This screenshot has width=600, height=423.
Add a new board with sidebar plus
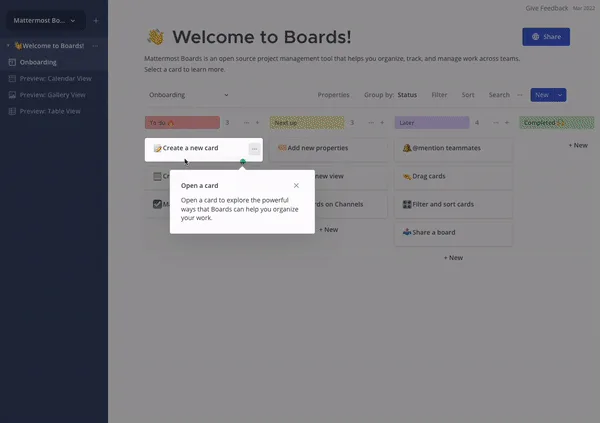(96, 20)
